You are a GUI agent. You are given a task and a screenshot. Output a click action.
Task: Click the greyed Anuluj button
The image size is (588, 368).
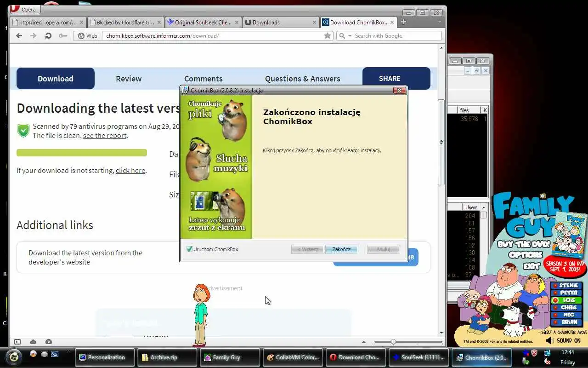click(x=383, y=249)
